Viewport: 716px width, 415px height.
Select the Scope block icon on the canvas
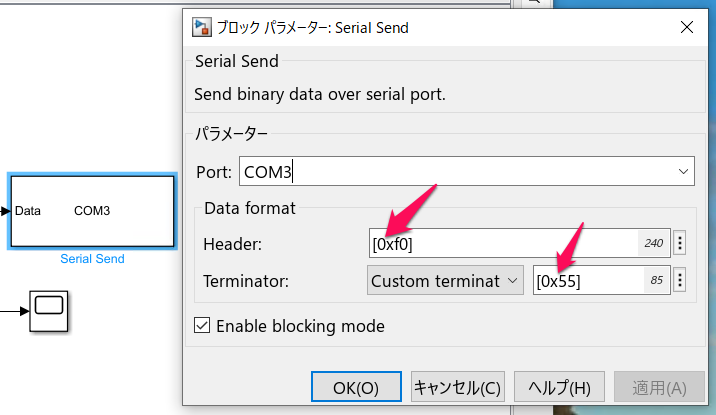(x=49, y=311)
